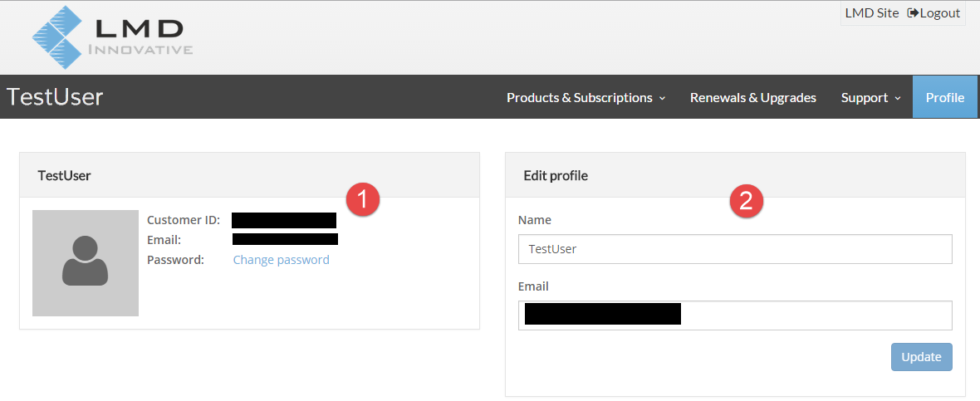The height and width of the screenshot is (401, 980).
Task: Click the red circle marker numbered 1
Action: pos(362,200)
